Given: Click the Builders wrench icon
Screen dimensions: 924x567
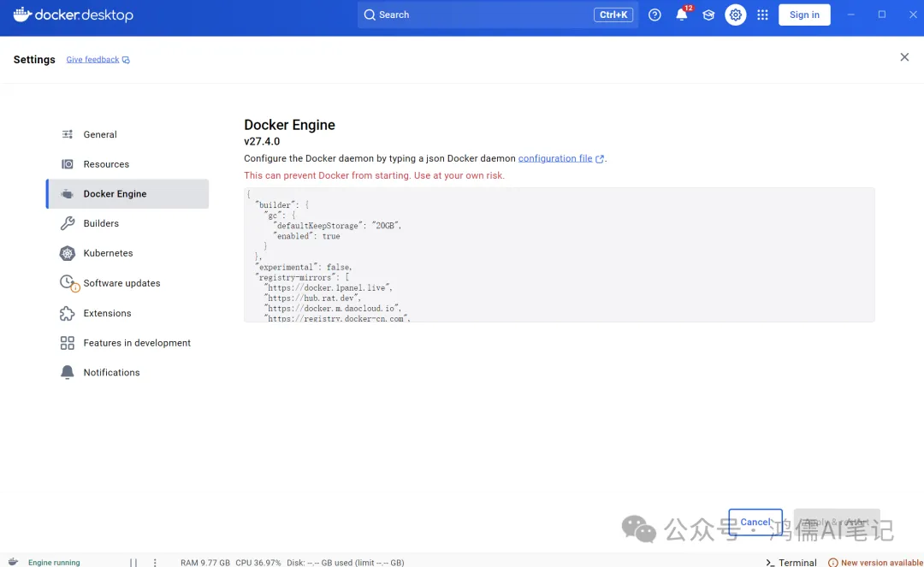Looking at the screenshot, I should pos(68,223).
